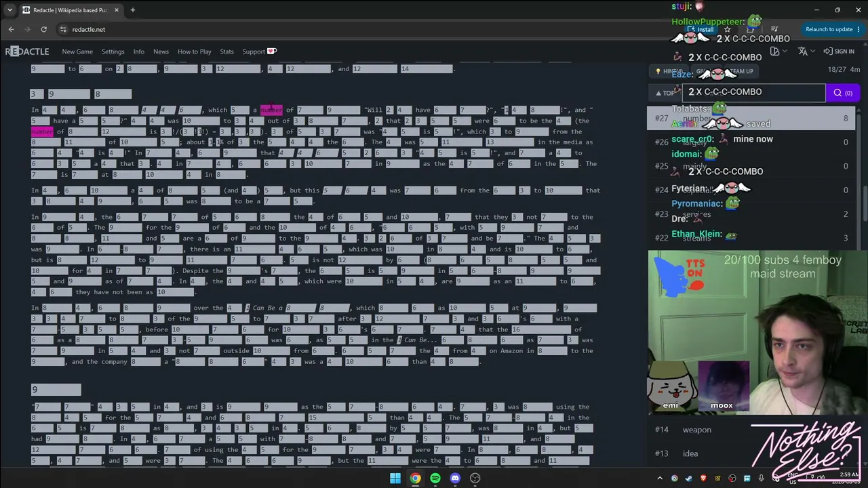The height and width of the screenshot is (488, 868).
Task: Open Discord from the taskbar
Action: (x=455, y=479)
